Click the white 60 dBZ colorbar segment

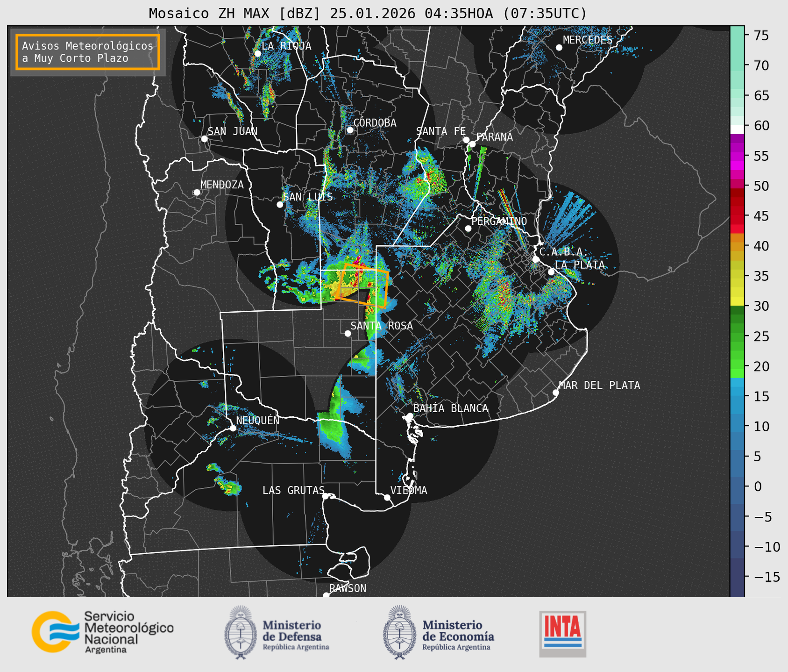tap(737, 129)
